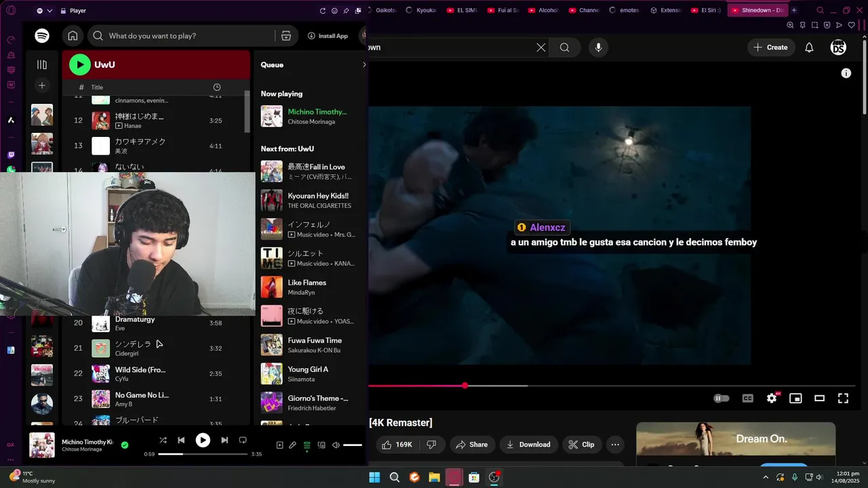Image resolution: width=868 pixels, height=488 pixels.
Task: Switch to the 'Alcohol' browser tab
Action: coord(544,11)
